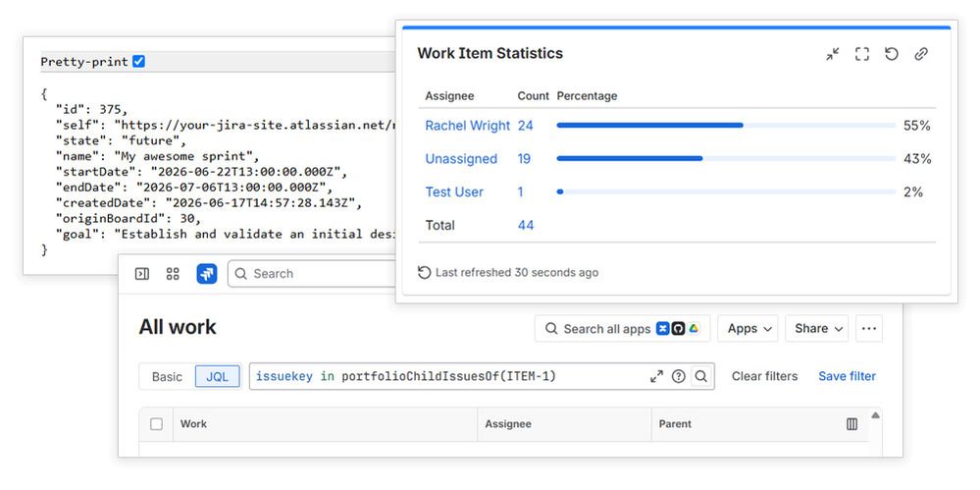Open Rachel Wright assignee link
This screenshot has height=490, width=980.
[468, 126]
